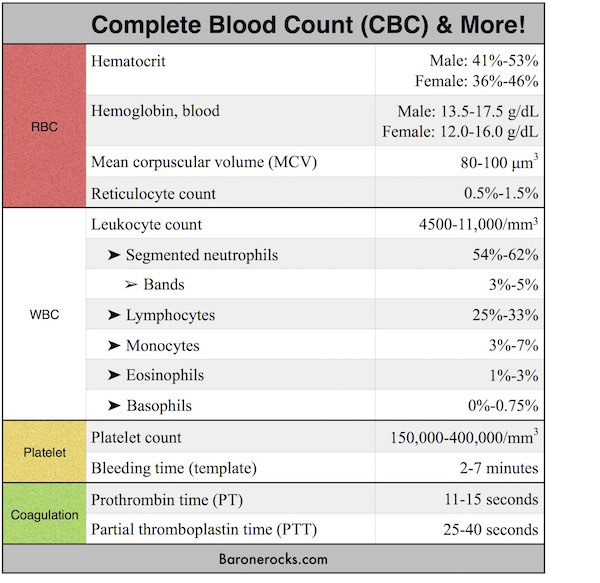Image resolution: width=600 pixels, height=583 pixels.
Task: Click the Hemoglobin, blood row
Action: [x=315, y=121]
